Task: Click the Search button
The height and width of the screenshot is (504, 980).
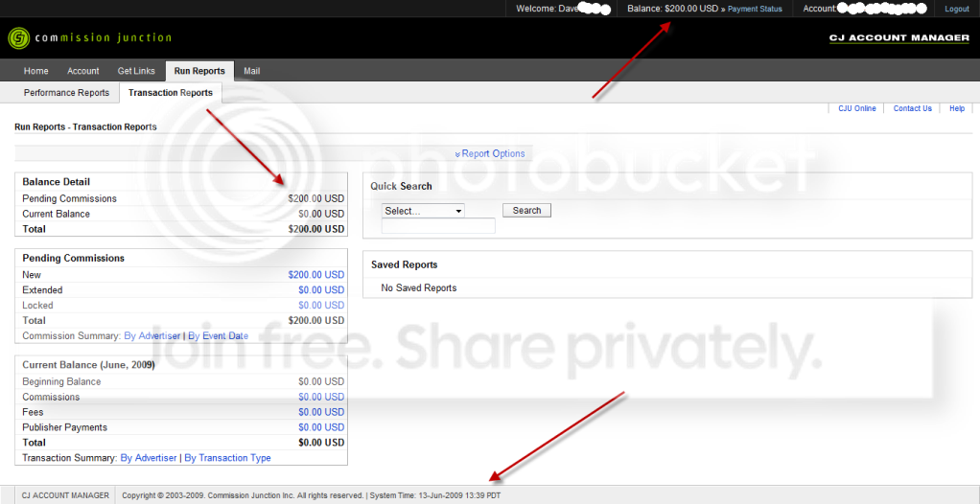Action: coord(526,211)
